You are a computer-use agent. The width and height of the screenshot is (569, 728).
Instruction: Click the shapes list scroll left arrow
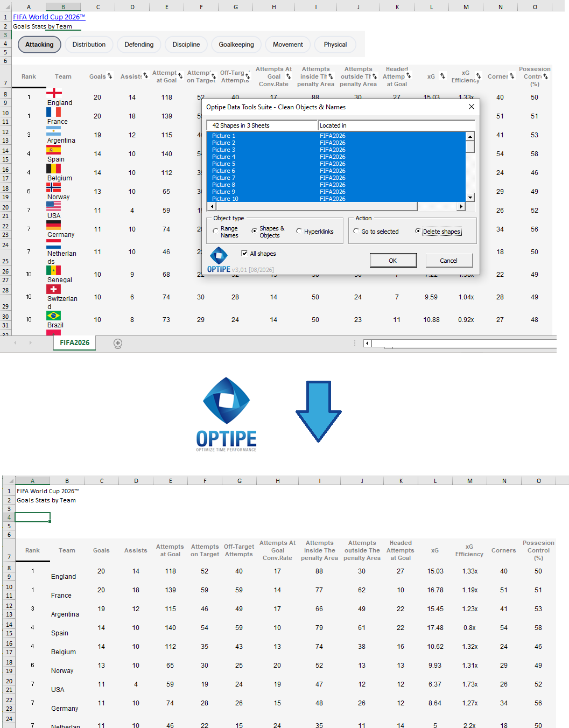(212, 206)
